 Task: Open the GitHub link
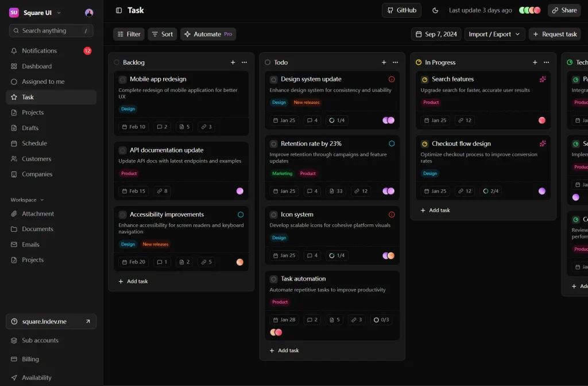(401, 10)
